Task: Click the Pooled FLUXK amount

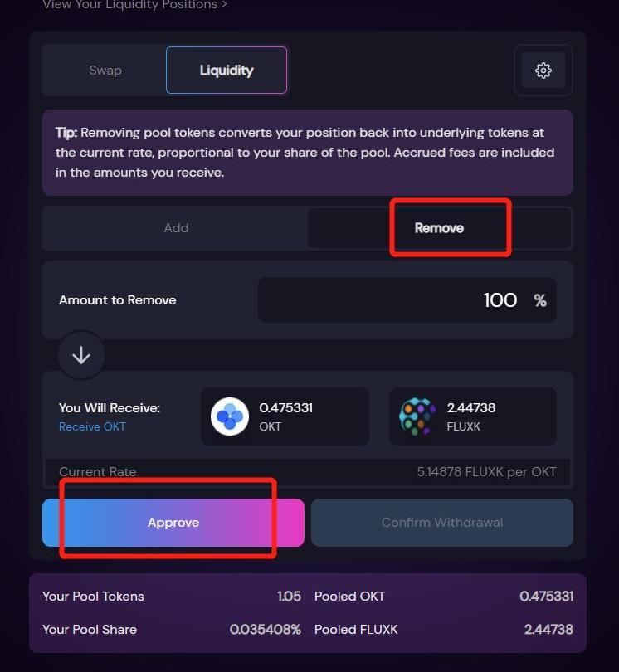Action: (548, 630)
